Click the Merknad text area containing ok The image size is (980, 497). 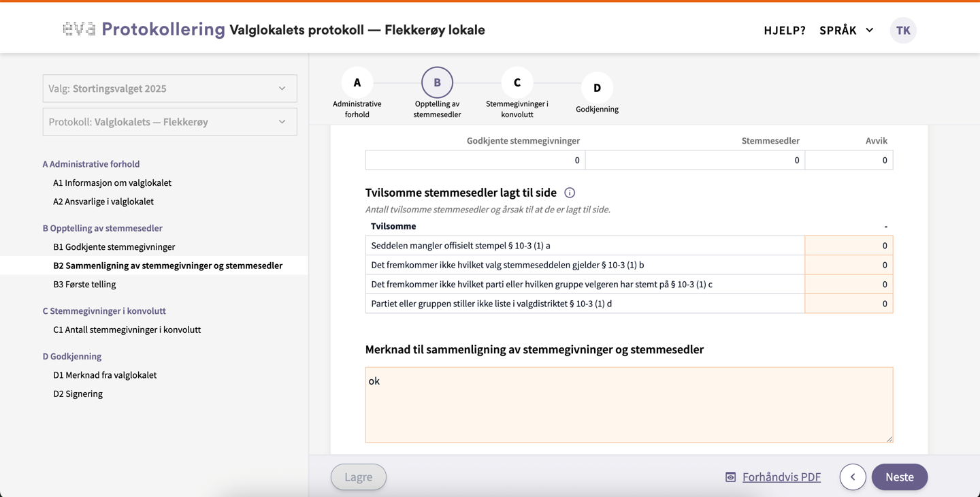pos(628,404)
